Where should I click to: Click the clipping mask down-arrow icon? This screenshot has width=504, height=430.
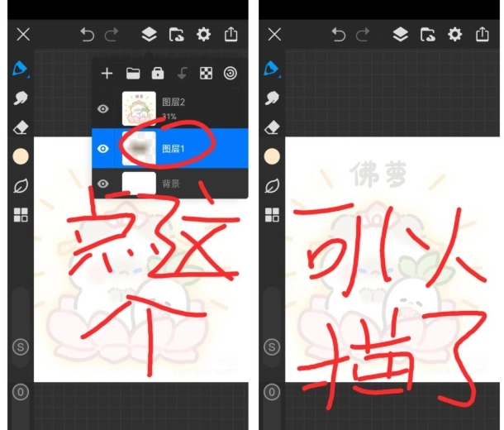pos(182,74)
